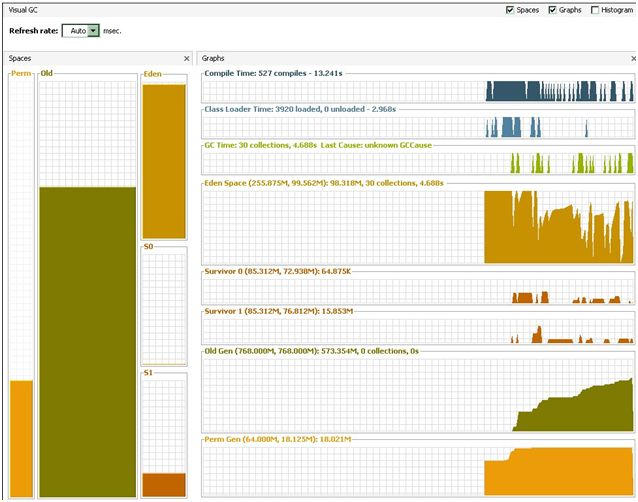Click the Class Loader Time graph
This screenshot has height=502, width=638.
coord(418,127)
